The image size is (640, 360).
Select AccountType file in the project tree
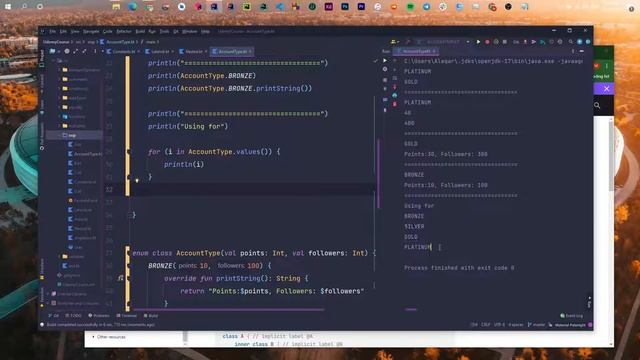point(85,154)
